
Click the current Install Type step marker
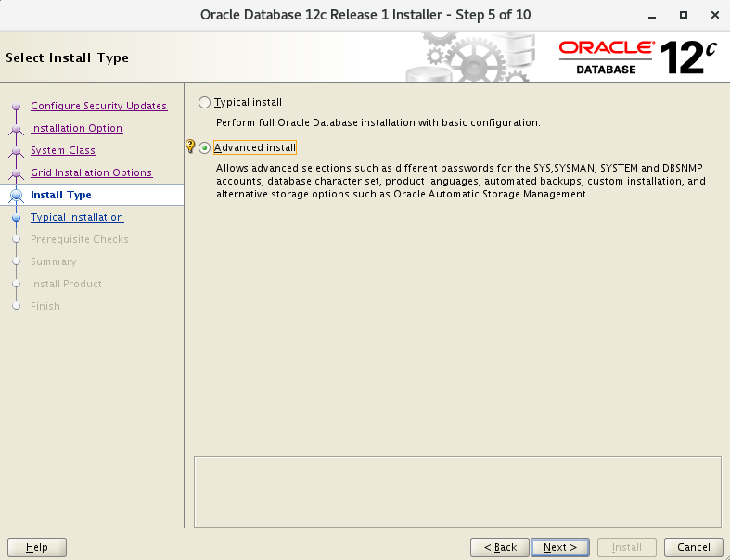point(17,196)
